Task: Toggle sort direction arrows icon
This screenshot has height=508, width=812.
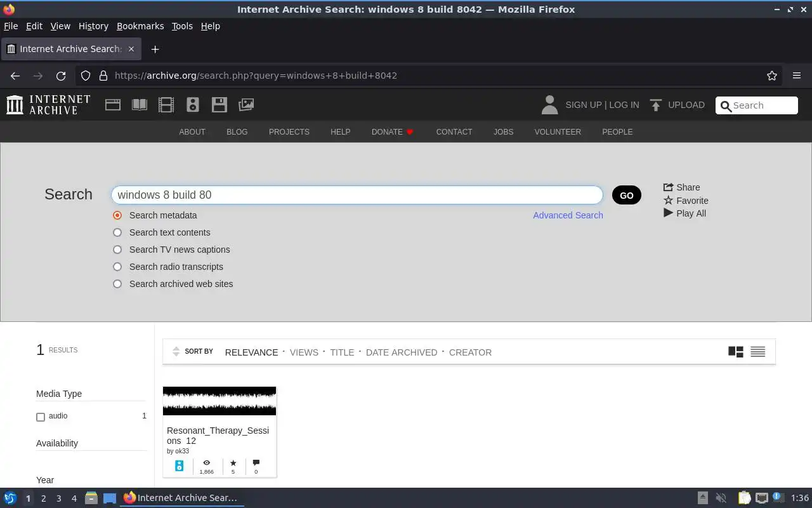Action: [x=176, y=352]
